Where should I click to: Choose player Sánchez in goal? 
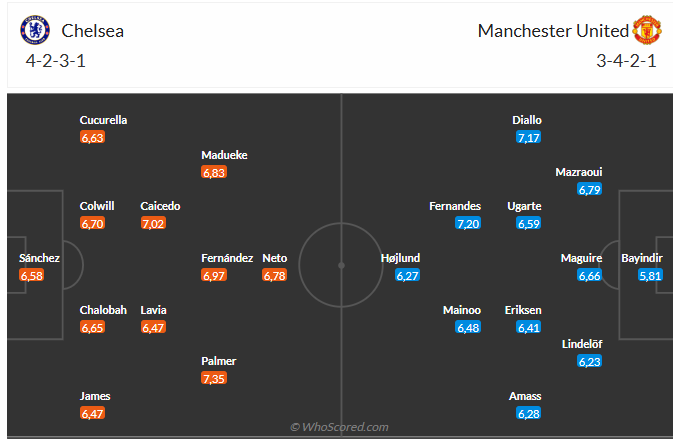click(x=39, y=258)
